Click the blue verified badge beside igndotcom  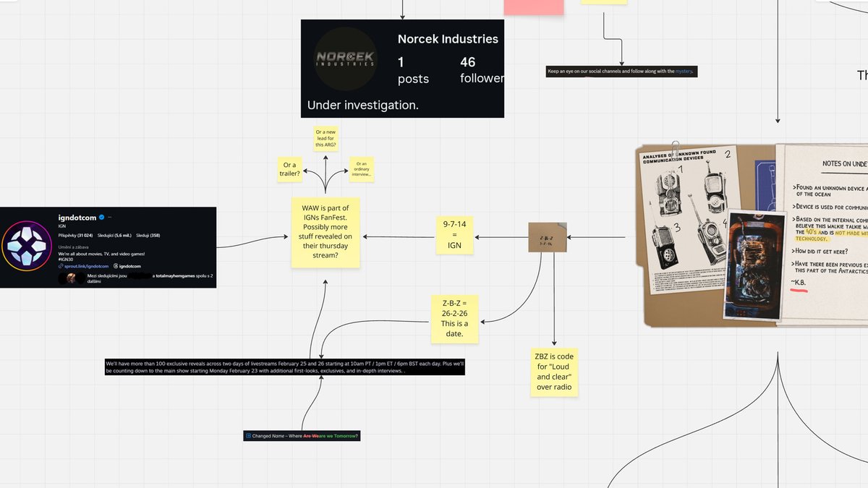pos(101,217)
